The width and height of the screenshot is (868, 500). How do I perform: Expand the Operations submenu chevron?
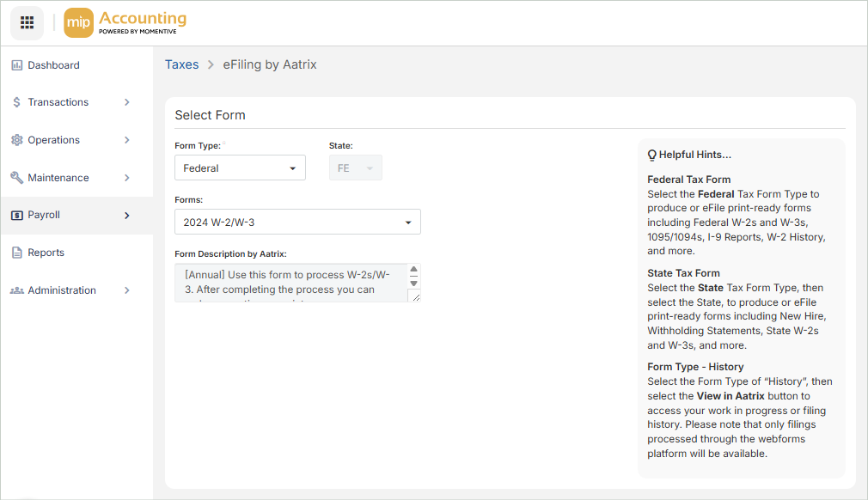(x=127, y=140)
